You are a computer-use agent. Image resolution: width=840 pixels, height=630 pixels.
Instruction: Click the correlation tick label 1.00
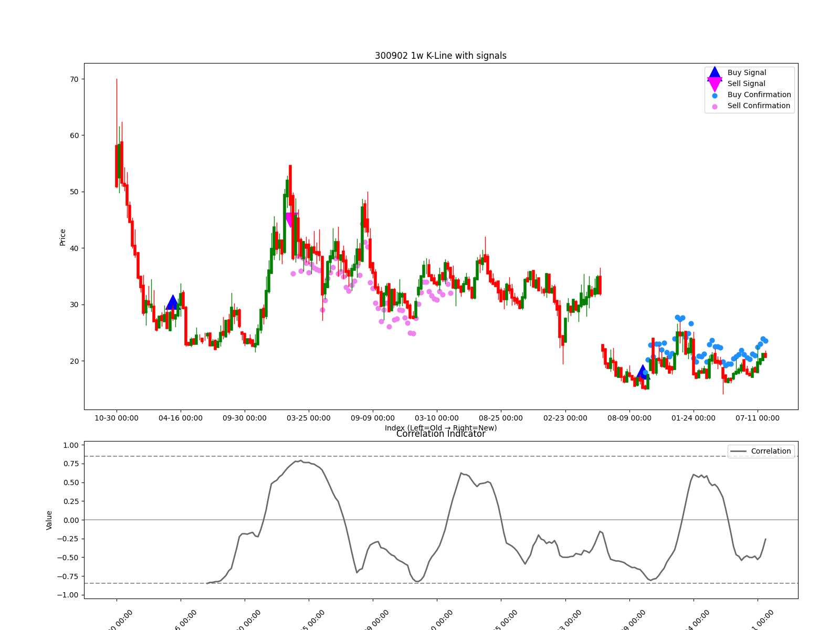[x=70, y=445]
